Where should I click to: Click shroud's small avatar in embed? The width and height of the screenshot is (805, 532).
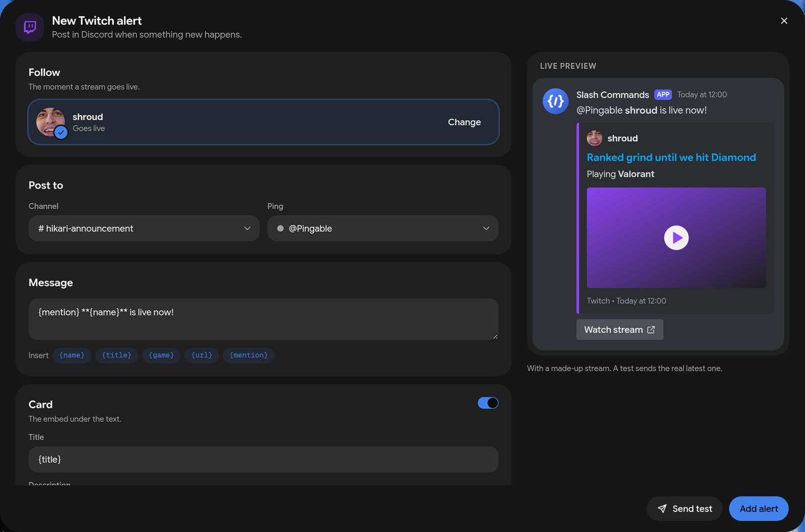[x=595, y=138]
